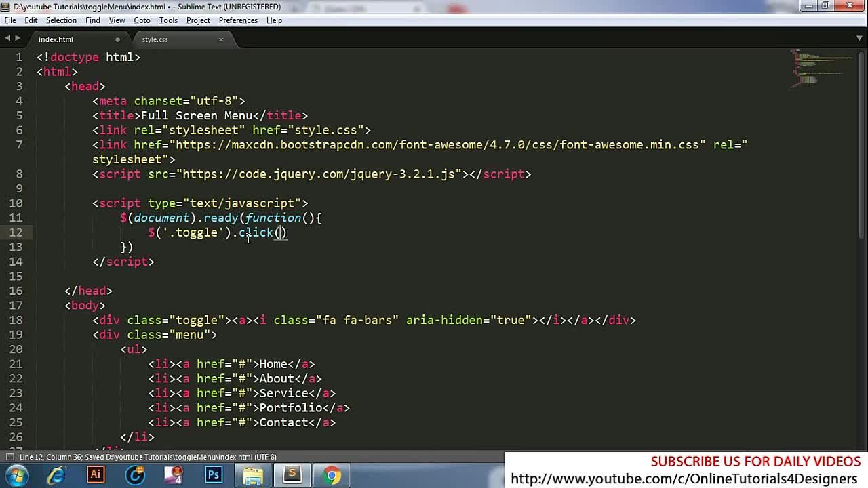
Task: Open Windows Explorer folder in taskbar
Action: [x=253, y=475]
